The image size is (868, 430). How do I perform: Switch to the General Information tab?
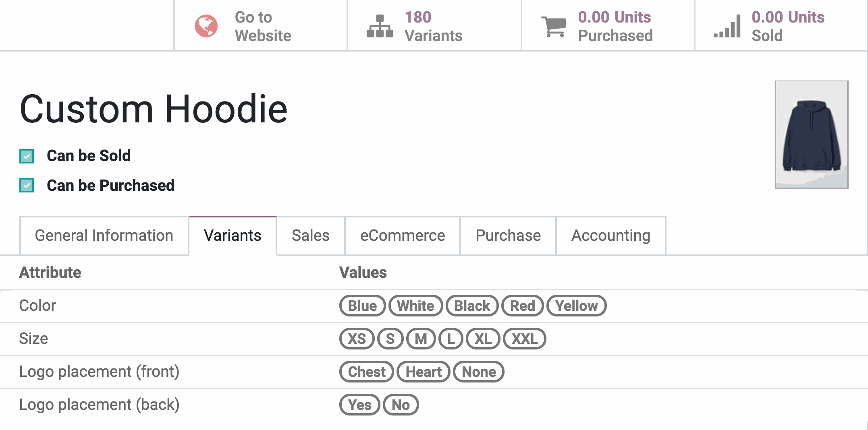[x=104, y=236]
